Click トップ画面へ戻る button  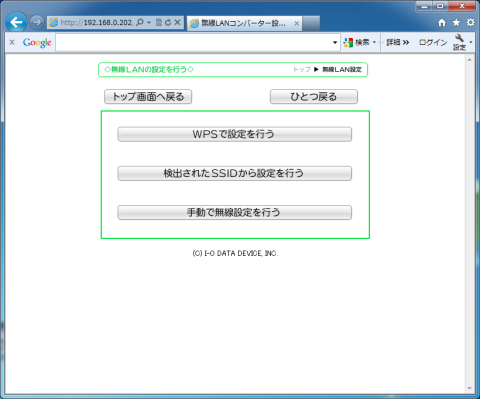tap(148, 97)
